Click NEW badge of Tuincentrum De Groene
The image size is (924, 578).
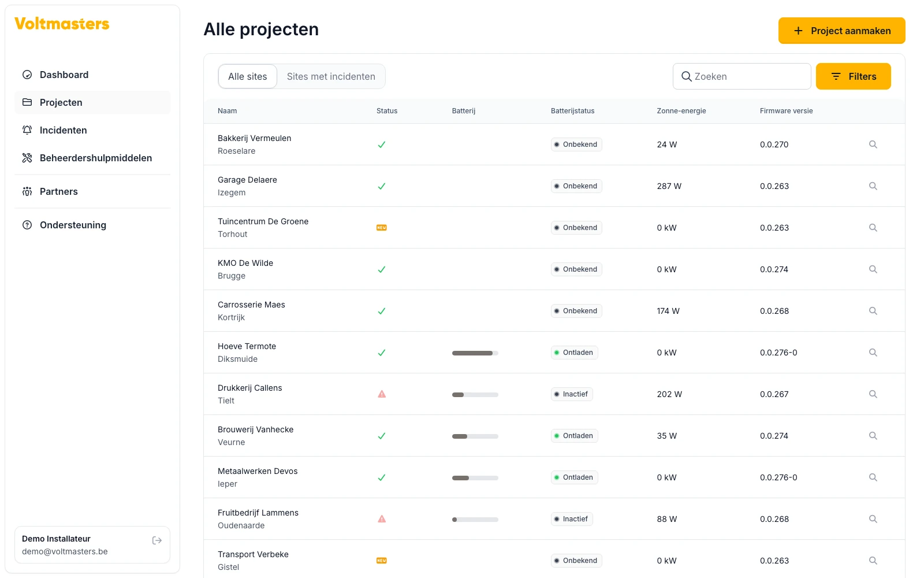(x=382, y=228)
